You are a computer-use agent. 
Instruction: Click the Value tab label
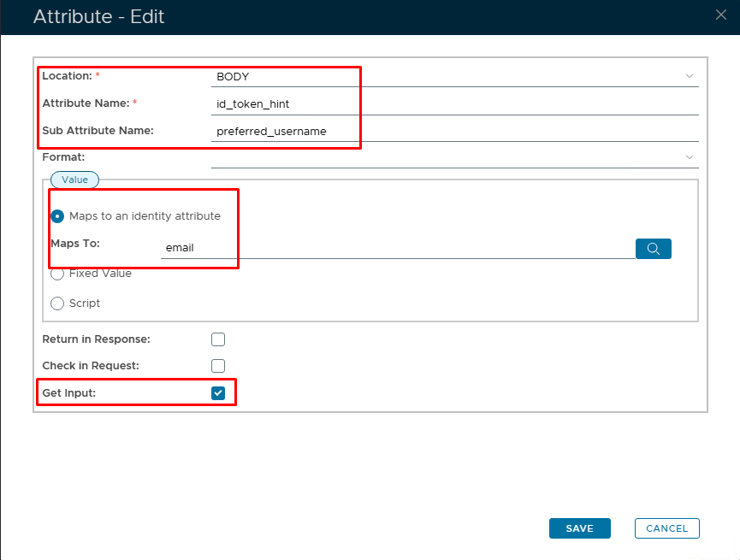tap(74, 180)
